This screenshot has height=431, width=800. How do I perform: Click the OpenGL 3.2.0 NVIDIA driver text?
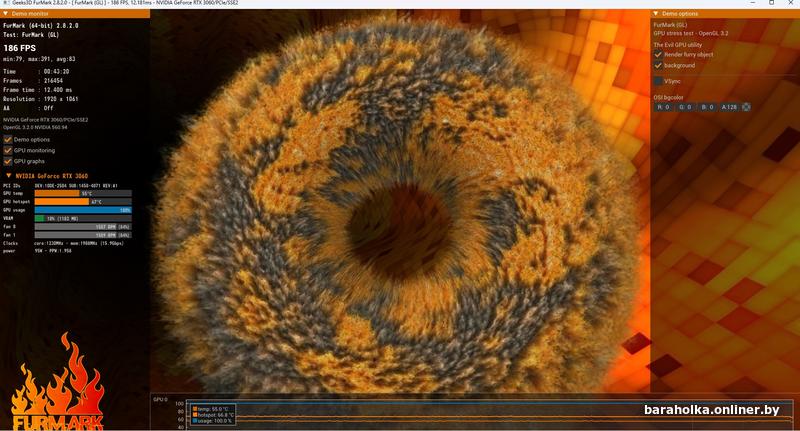click(35, 128)
